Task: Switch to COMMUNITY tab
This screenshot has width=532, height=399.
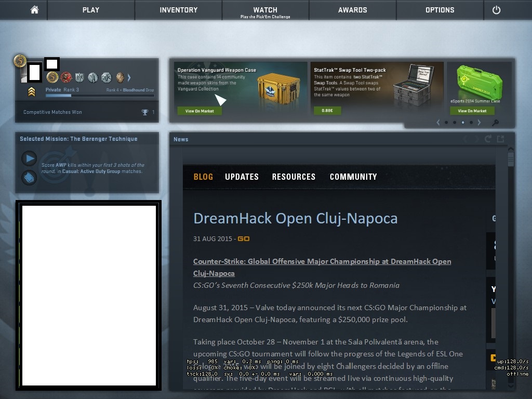Action: [x=353, y=177]
